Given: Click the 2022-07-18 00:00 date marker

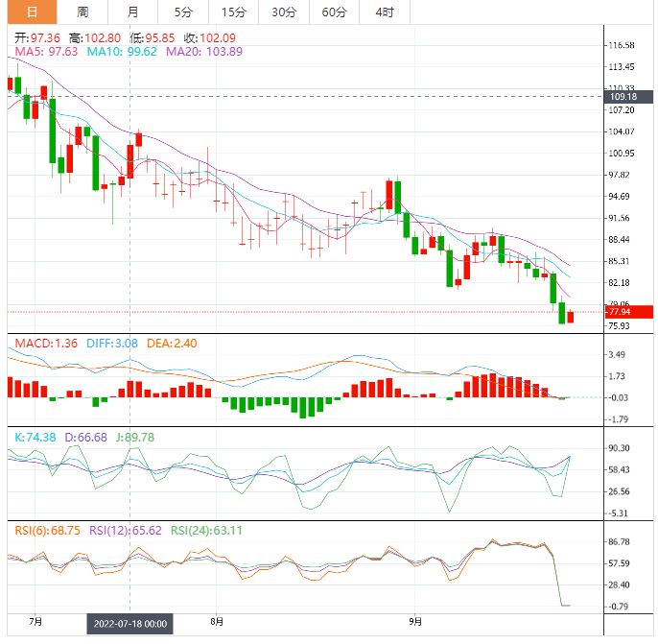Looking at the screenshot, I should click(x=130, y=624).
